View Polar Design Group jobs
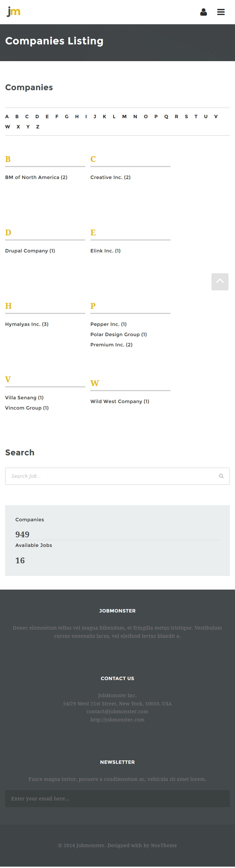The image size is (235, 868). [119, 334]
